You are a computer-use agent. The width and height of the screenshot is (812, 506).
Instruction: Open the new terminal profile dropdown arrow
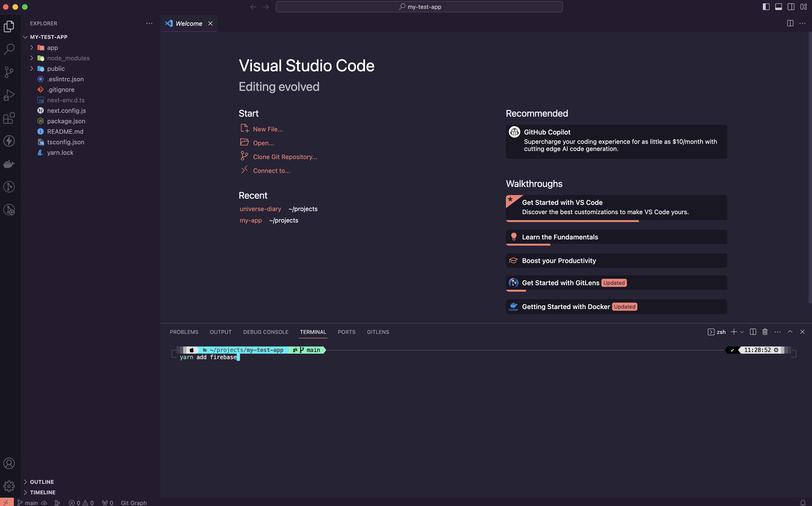pyautogui.click(x=742, y=332)
